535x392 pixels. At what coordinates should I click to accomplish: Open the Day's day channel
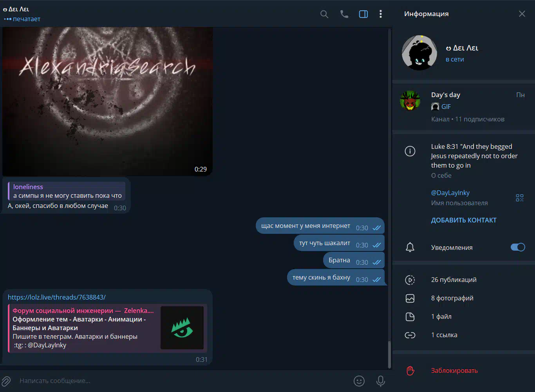[x=464, y=107]
